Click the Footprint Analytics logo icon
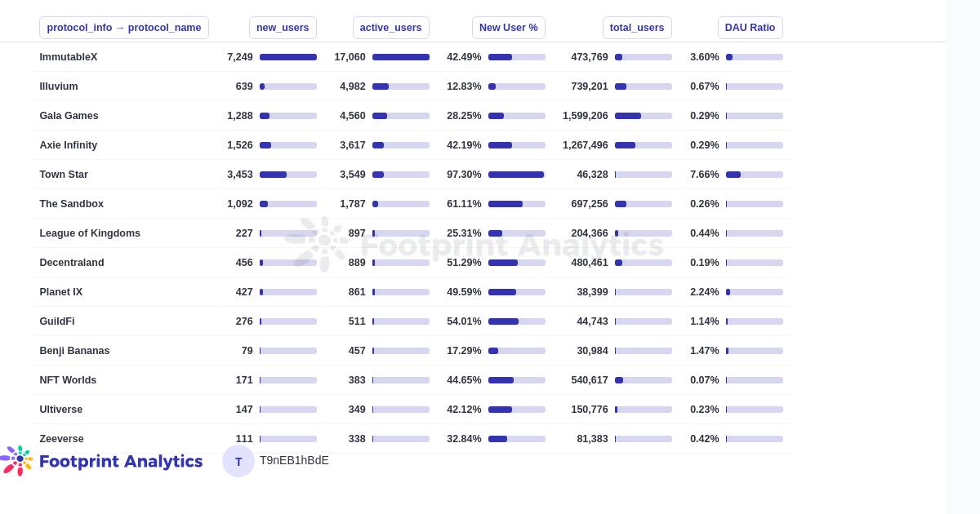 click(18, 460)
